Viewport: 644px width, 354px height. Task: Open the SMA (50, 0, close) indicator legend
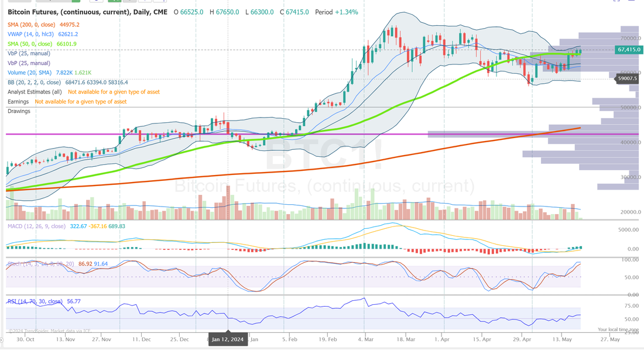coord(30,43)
